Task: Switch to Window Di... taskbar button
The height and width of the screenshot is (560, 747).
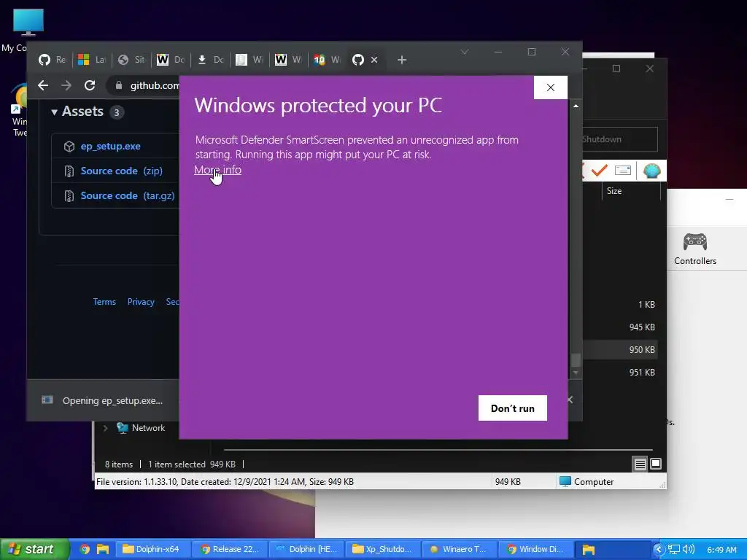Action: click(x=536, y=549)
